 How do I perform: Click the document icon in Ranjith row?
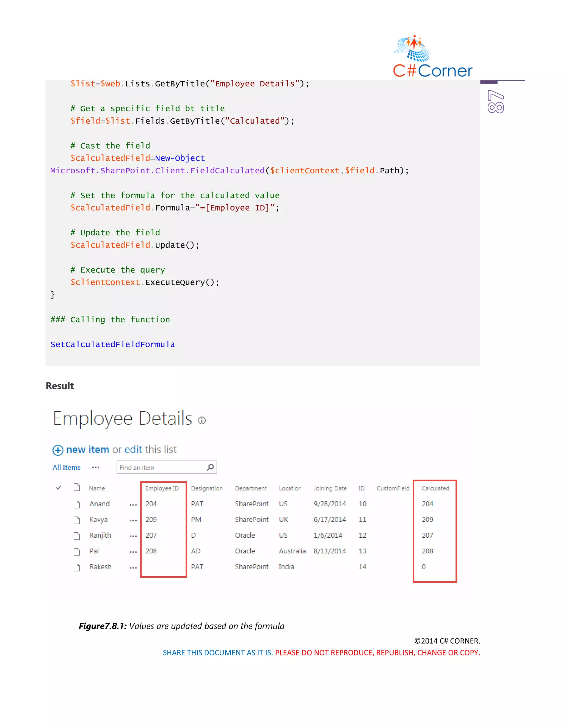coord(77,536)
